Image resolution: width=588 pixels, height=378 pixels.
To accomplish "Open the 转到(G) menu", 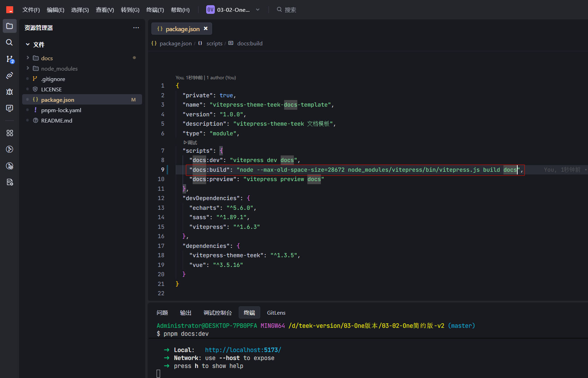I will [130, 10].
